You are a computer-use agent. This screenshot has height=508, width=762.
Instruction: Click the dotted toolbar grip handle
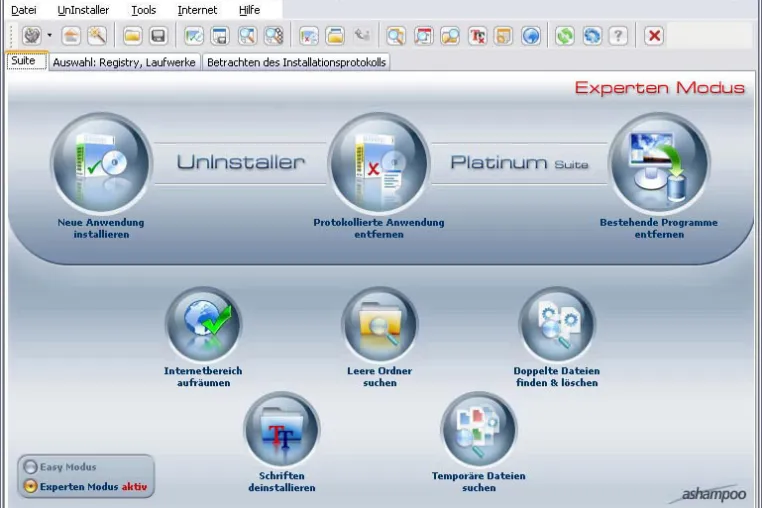click(12, 35)
